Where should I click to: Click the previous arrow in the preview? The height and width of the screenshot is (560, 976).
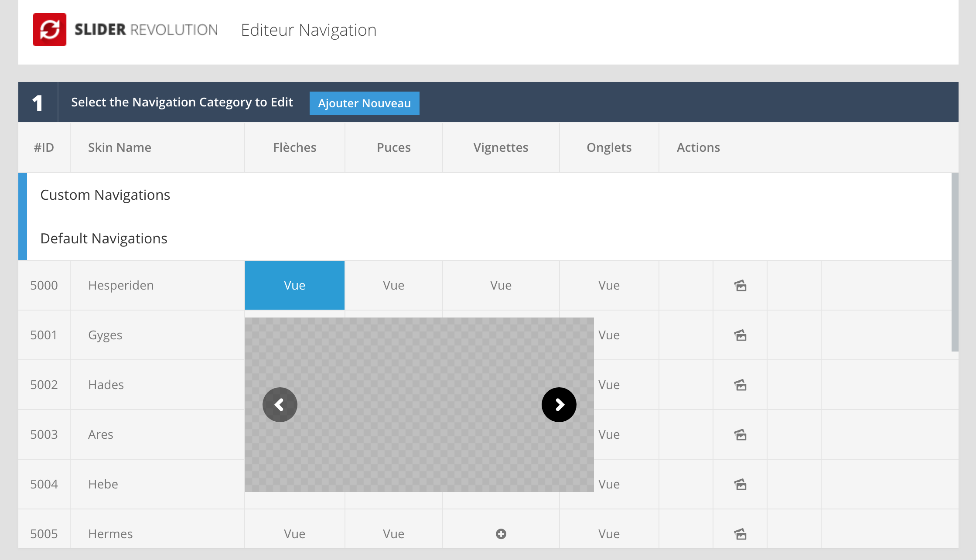[x=280, y=405]
